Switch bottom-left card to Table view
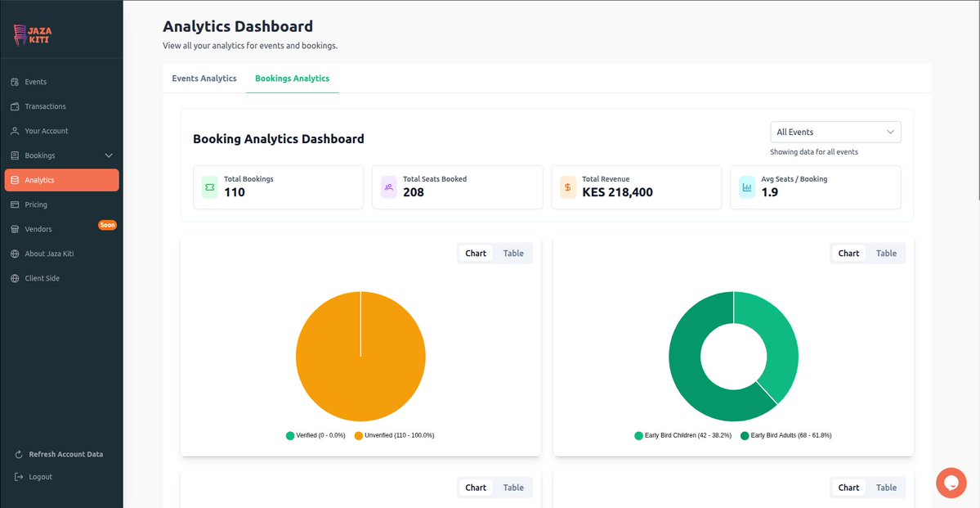The image size is (980, 508). click(x=514, y=488)
